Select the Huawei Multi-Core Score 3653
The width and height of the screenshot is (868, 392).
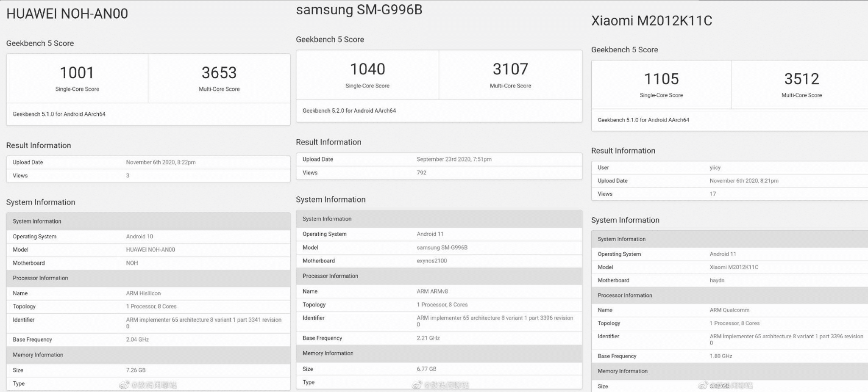coord(218,73)
